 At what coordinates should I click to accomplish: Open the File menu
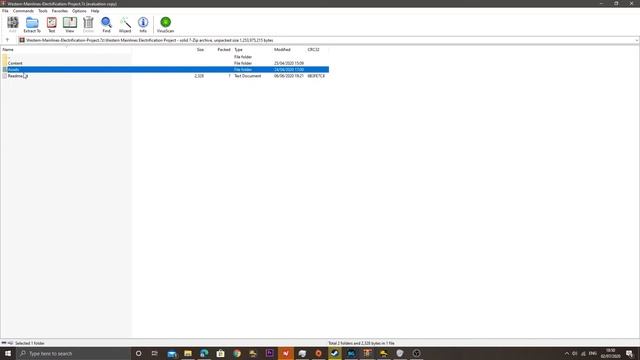click(5, 11)
